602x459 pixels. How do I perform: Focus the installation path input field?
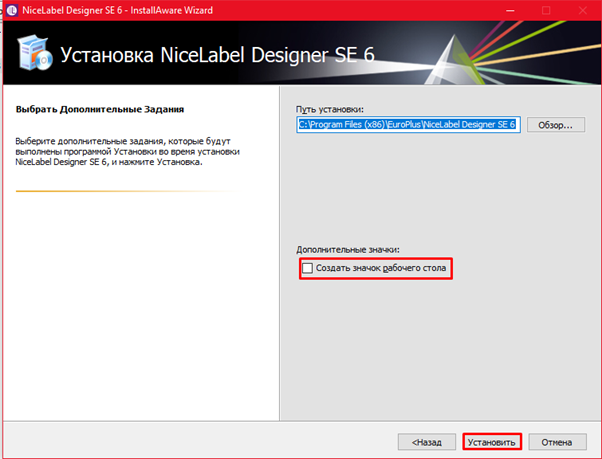coord(408,125)
